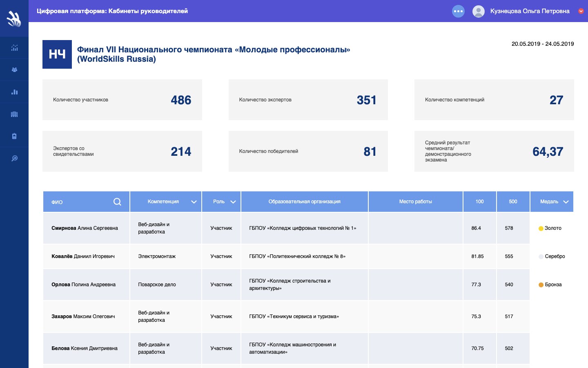Image resolution: width=588 pixels, height=368 pixels.
Task: Sort by the 100 column header
Action: [x=480, y=202]
